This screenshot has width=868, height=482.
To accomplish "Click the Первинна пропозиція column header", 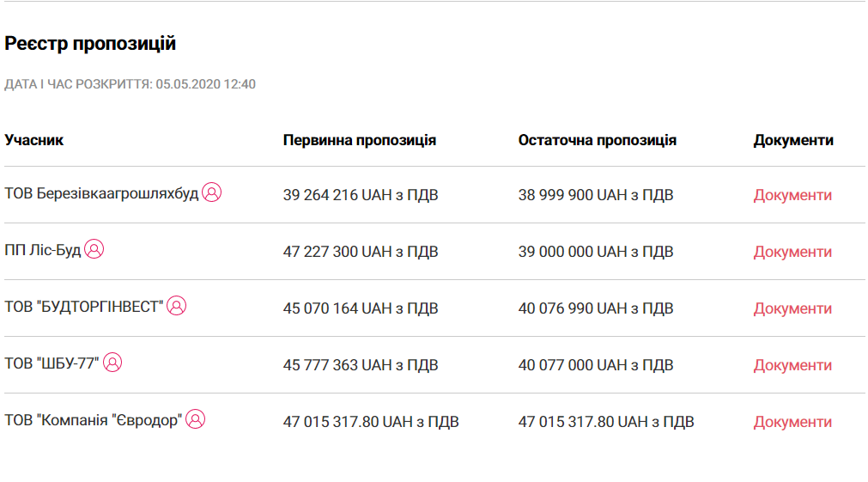I will 359,140.
